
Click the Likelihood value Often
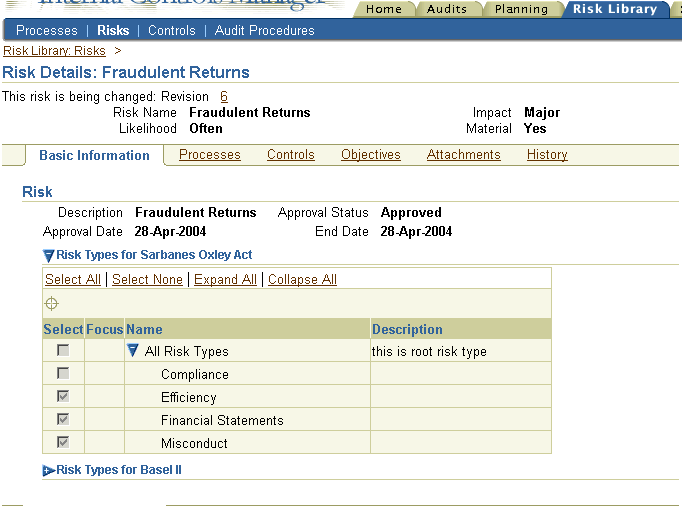coord(206,129)
